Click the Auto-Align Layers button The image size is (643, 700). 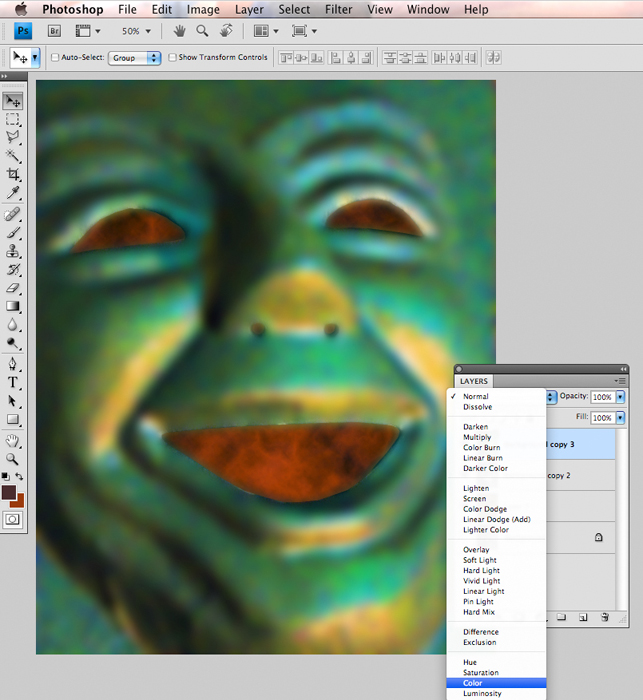493,58
